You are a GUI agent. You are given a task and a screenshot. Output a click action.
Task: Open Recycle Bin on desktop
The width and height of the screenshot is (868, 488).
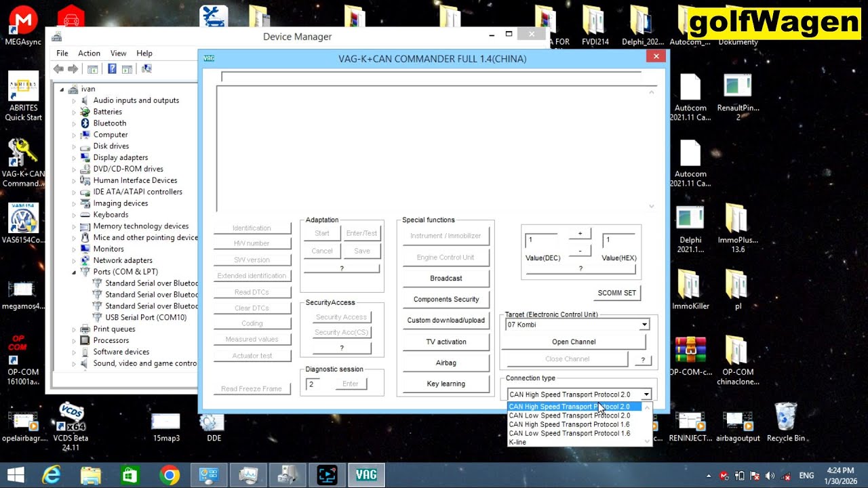pos(786,422)
